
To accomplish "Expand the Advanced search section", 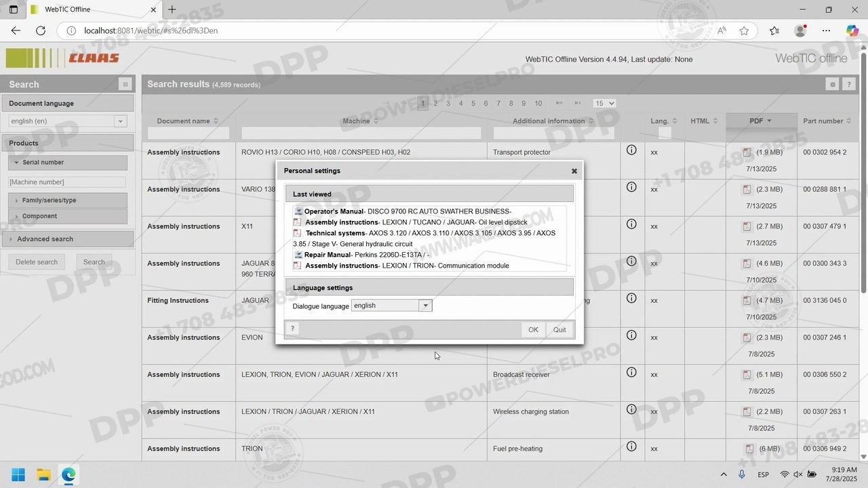I will pyautogui.click(x=68, y=239).
